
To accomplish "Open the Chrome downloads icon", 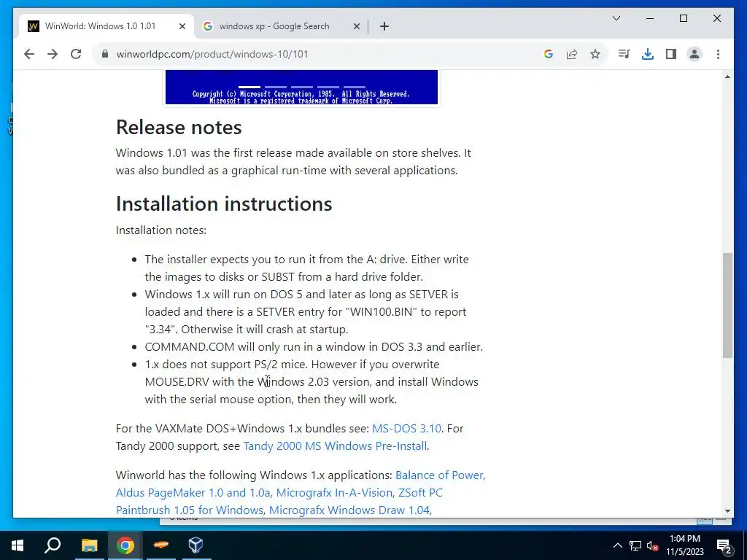I will click(648, 54).
